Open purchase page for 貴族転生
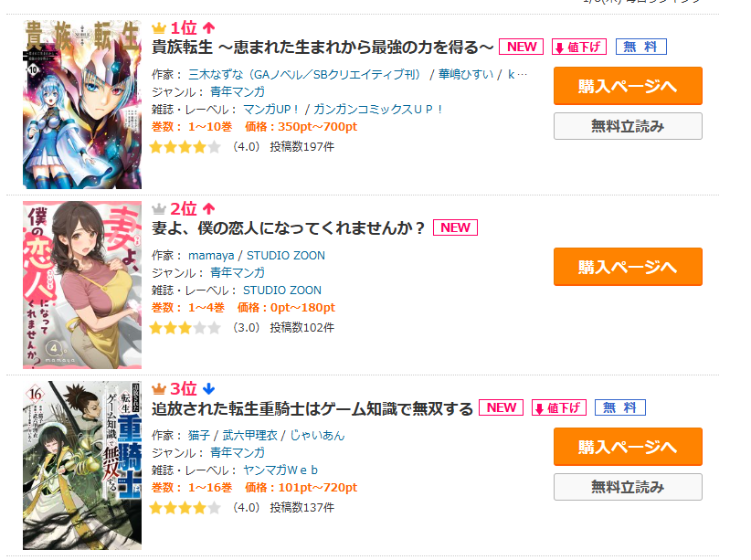Image resolution: width=751 pixels, height=560 pixels. pos(628,86)
